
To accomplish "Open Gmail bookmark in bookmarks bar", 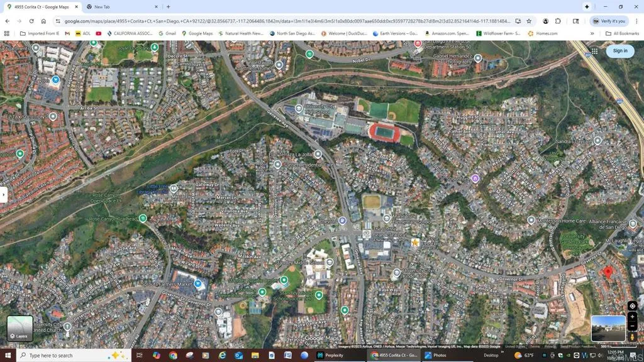I will [167, 33].
